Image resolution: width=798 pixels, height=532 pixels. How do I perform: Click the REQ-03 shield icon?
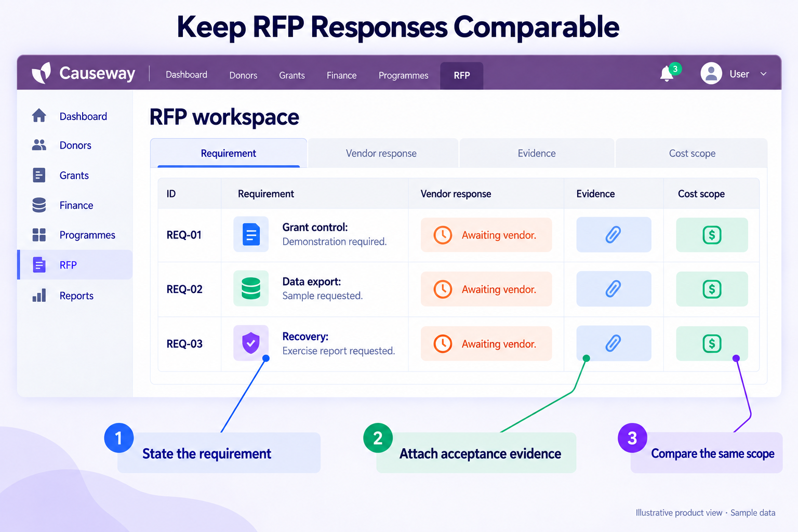point(251,343)
